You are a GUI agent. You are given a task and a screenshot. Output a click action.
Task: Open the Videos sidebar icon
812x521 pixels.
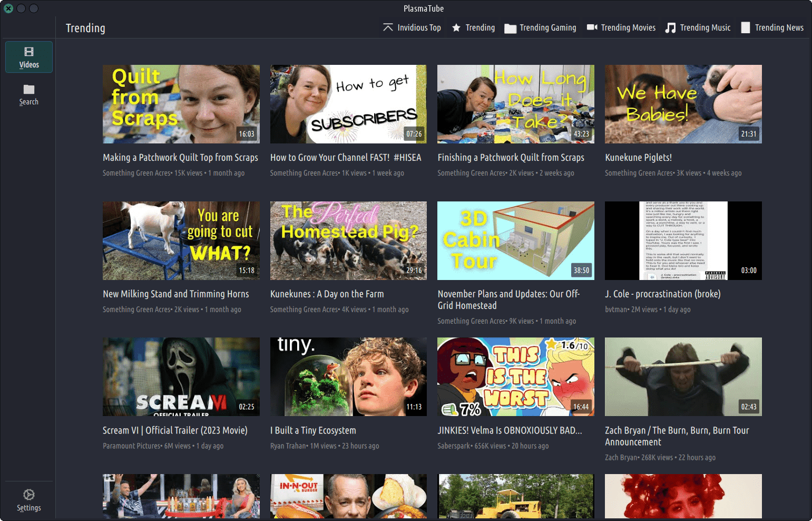[29, 52]
